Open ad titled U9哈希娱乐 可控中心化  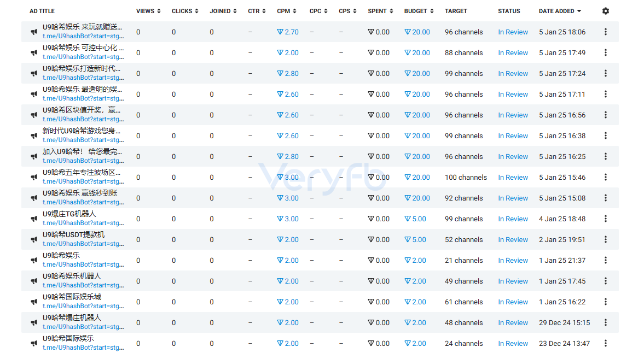click(x=83, y=48)
